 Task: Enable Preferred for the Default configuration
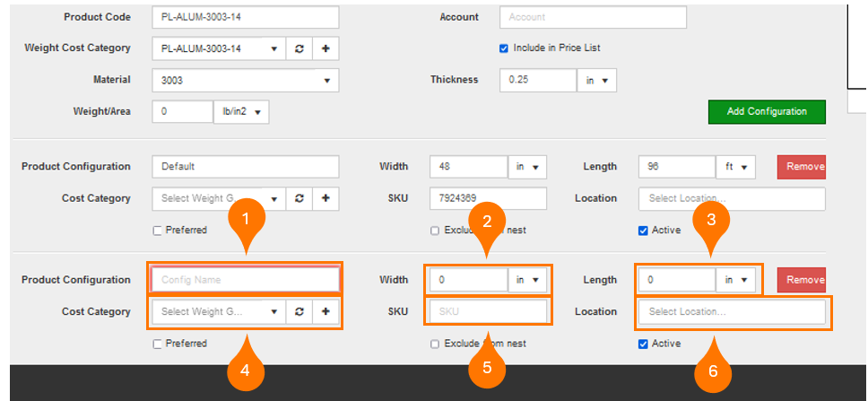[x=158, y=231]
